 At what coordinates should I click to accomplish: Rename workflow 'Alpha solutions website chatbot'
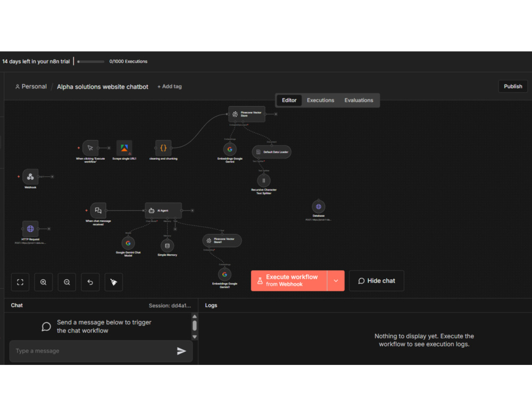click(x=103, y=87)
